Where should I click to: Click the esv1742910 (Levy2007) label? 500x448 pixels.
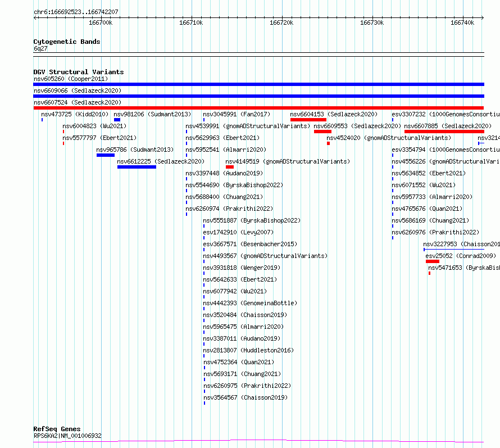coord(238,232)
